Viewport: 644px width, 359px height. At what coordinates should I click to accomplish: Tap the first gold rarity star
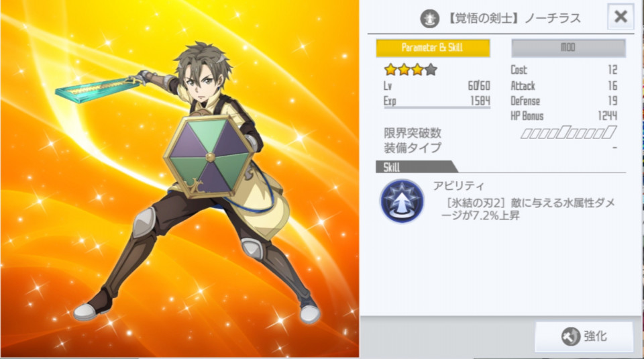[x=390, y=70]
